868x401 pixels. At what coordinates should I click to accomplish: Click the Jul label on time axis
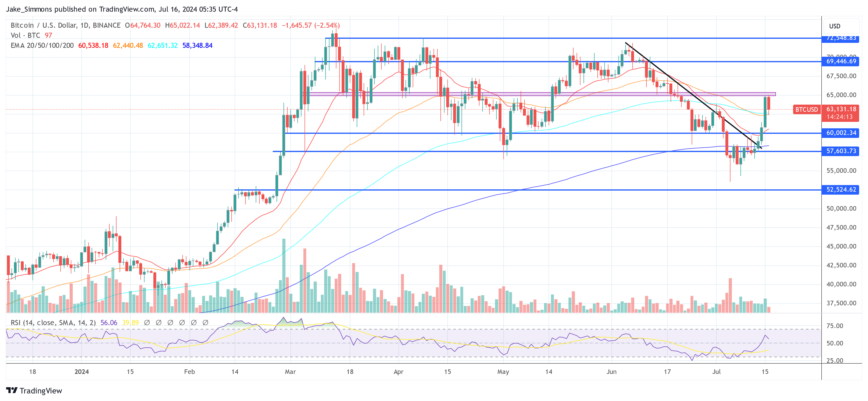tap(716, 372)
